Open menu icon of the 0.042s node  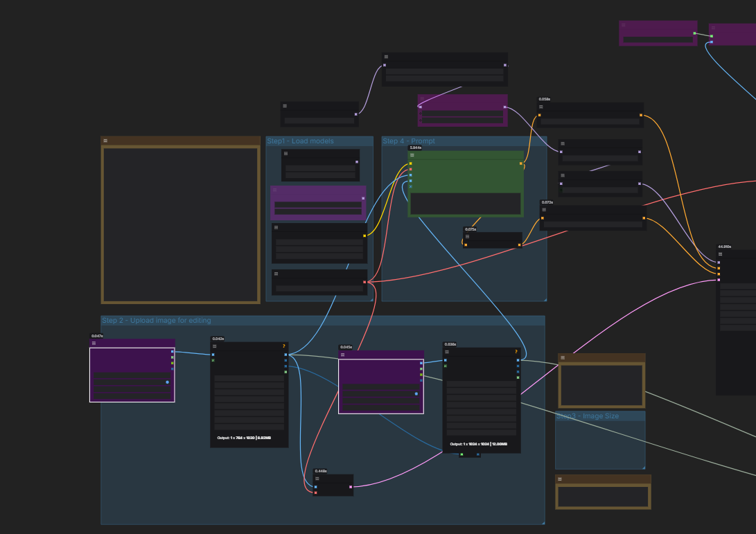click(215, 346)
